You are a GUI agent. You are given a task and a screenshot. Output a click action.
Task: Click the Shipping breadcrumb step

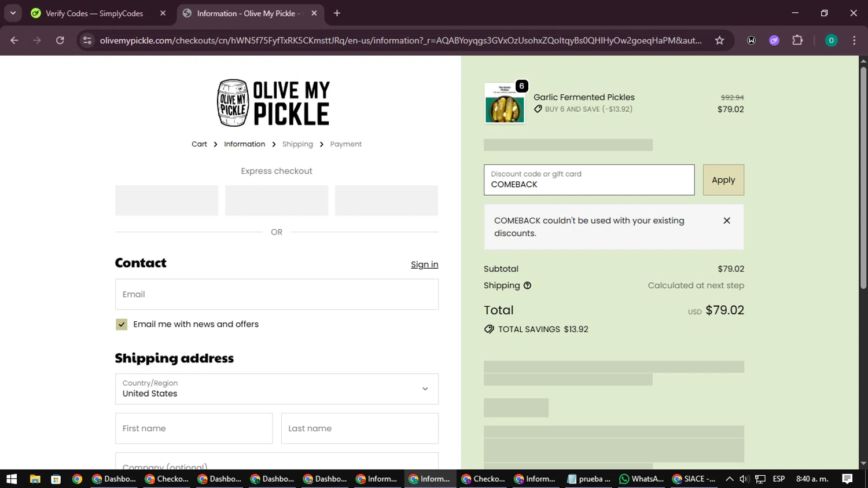pyautogui.click(x=297, y=144)
